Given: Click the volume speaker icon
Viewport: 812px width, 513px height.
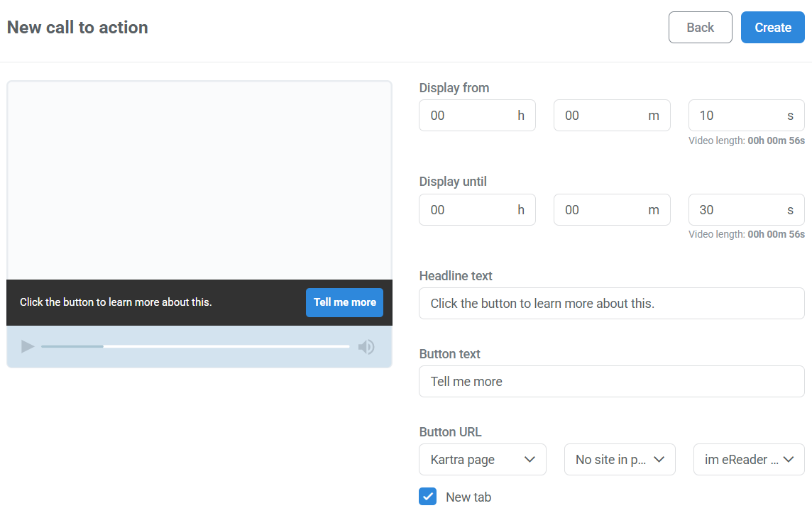Looking at the screenshot, I should coord(366,346).
